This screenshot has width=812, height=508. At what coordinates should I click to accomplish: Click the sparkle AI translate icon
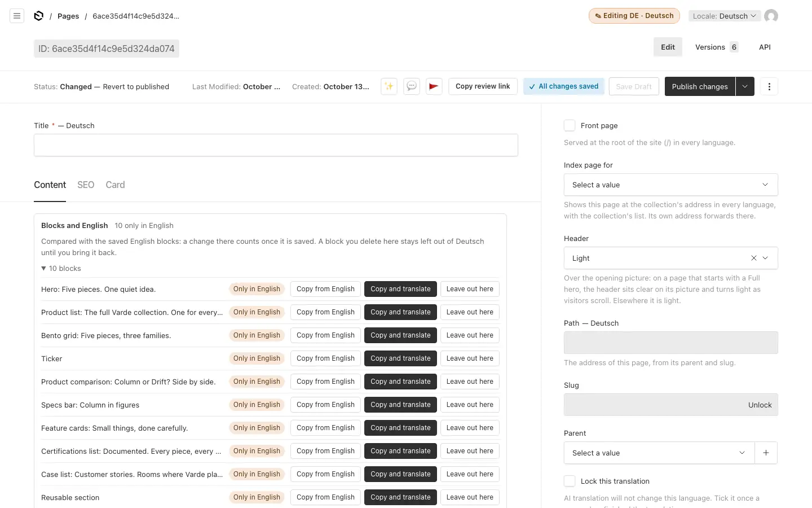tap(389, 86)
